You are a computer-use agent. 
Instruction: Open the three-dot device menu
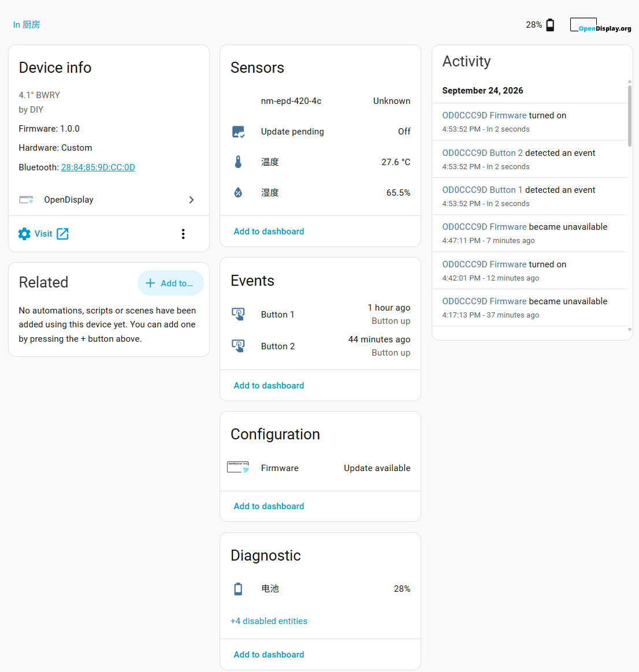click(x=183, y=234)
